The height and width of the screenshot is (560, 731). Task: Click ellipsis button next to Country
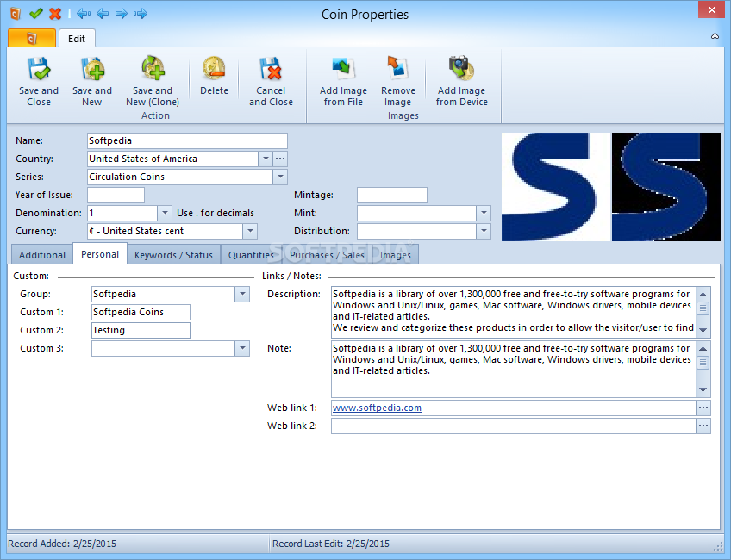pos(279,159)
